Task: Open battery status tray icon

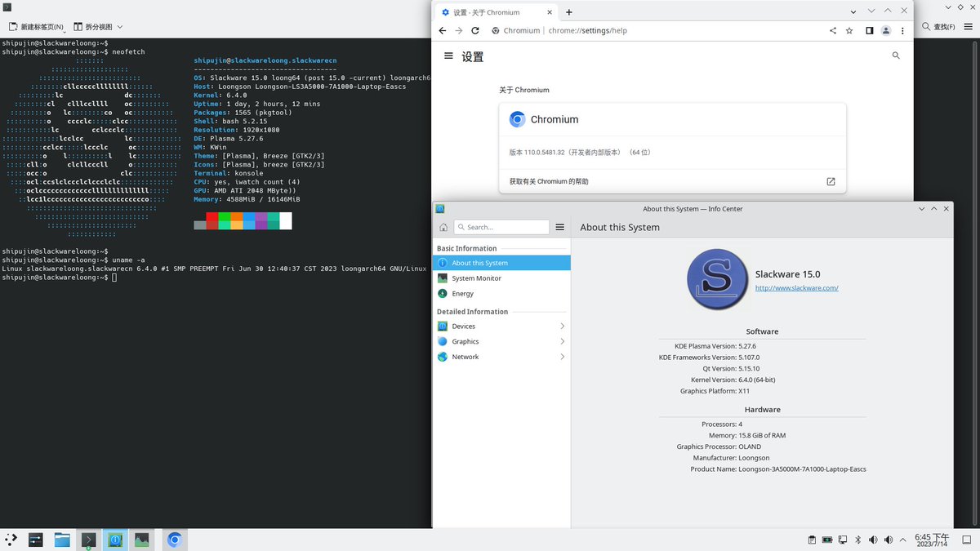Action: pyautogui.click(x=827, y=540)
